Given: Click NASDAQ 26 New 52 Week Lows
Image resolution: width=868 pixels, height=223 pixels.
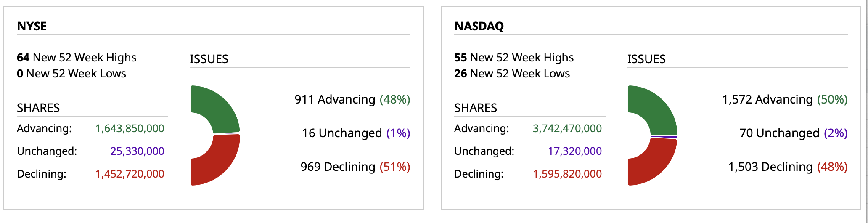Looking at the screenshot, I should 512,74.
